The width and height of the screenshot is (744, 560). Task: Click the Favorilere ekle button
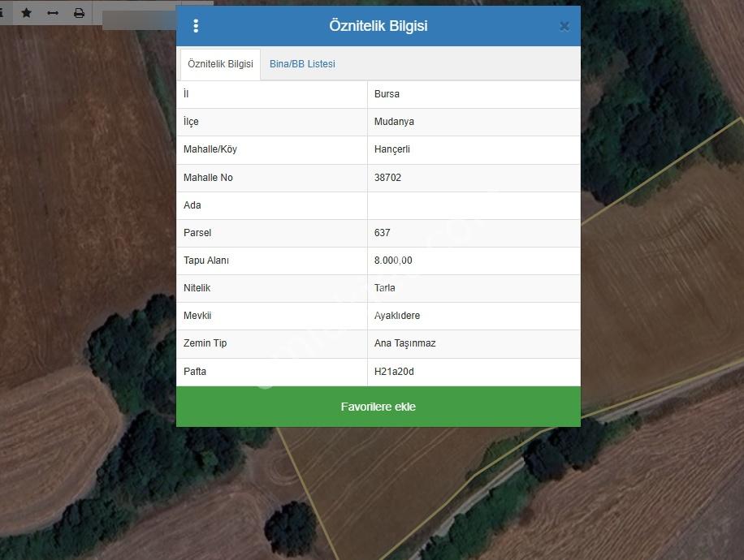[x=378, y=407]
